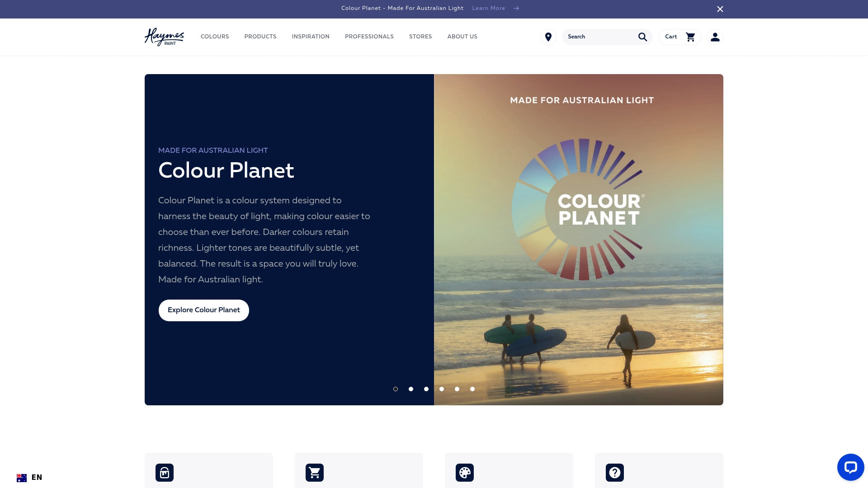
Task: Select the fifth carousel slide dot
Action: tap(457, 389)
